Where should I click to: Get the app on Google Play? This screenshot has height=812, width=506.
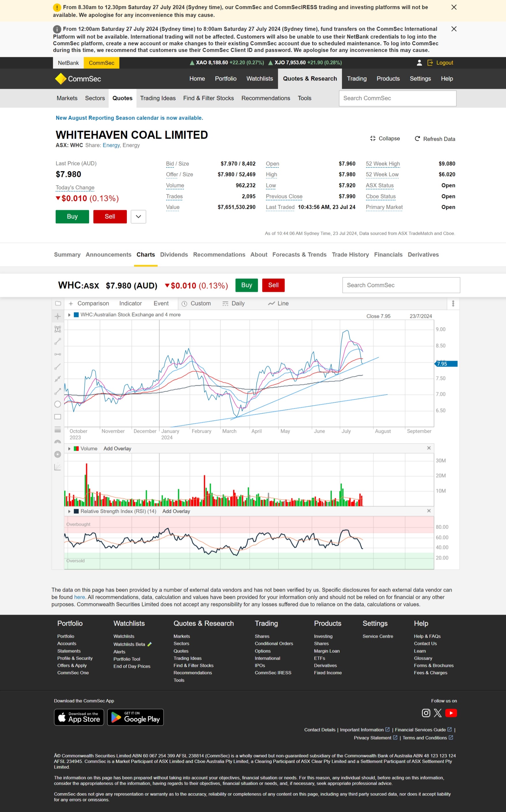point(136,717)
